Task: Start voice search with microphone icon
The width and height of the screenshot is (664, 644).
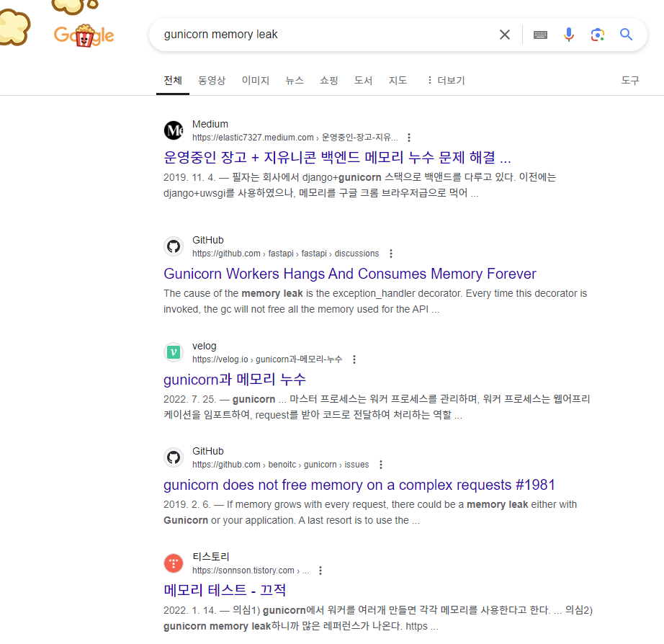Action: (x=569, y=35)
